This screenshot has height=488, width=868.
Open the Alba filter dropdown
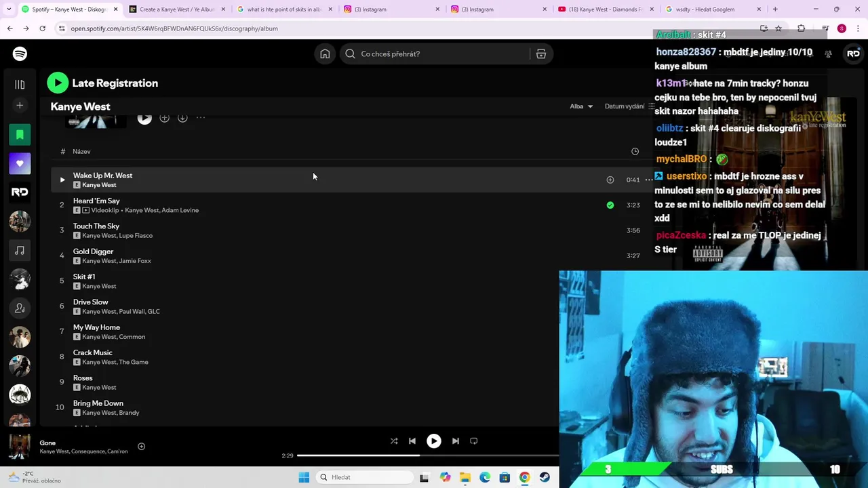click(581, 106)
